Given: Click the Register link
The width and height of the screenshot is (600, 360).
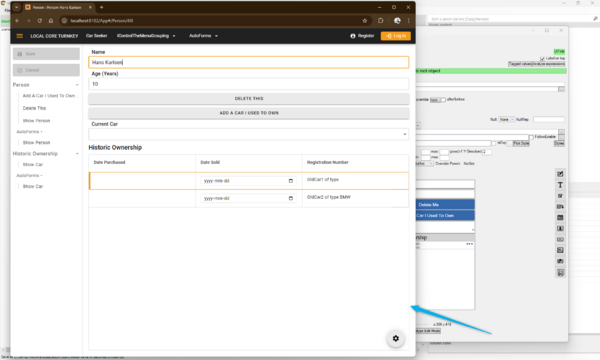Looking at the screenshot, I should (x=362, y=36).
